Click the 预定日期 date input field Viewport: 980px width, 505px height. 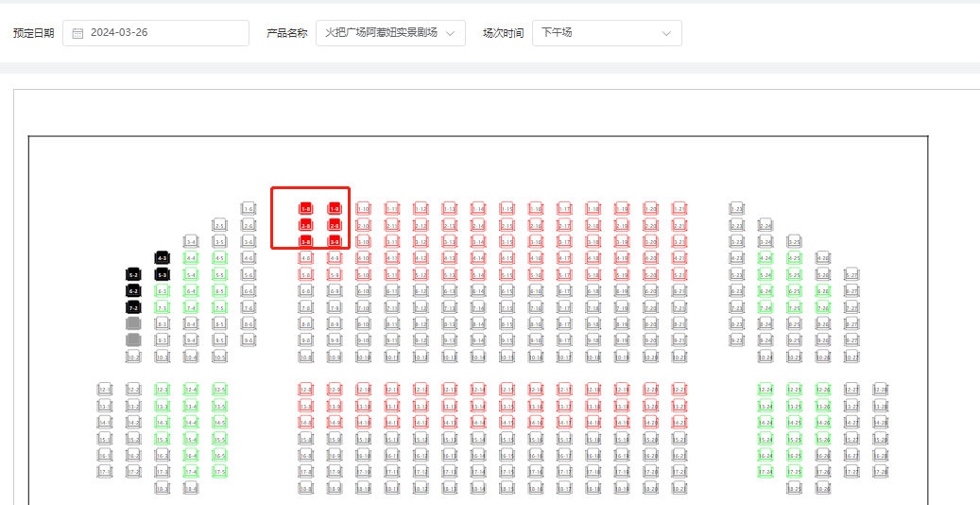(161, 33)
